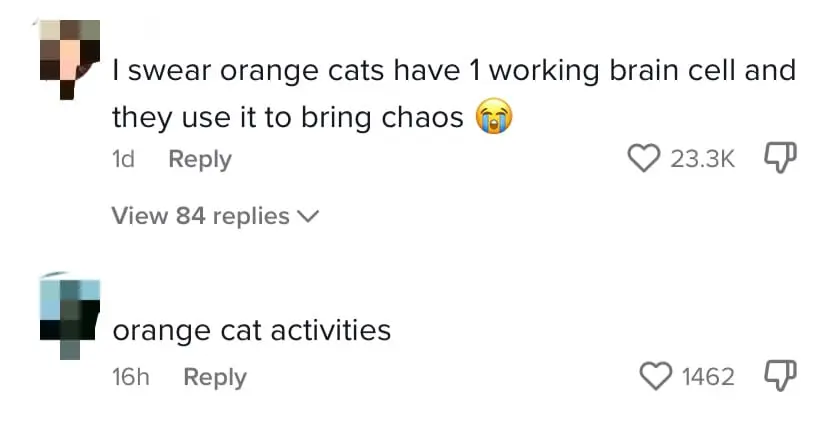828x421 pixels.
Task: Reply to the comment posted 16h ago
Action: tap(215, 377)
